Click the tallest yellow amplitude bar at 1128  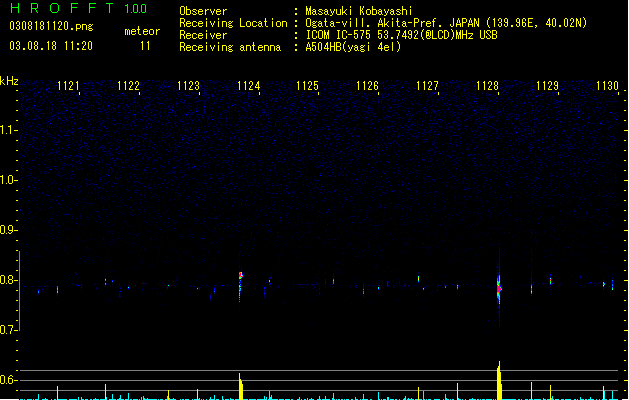point(499,380)
